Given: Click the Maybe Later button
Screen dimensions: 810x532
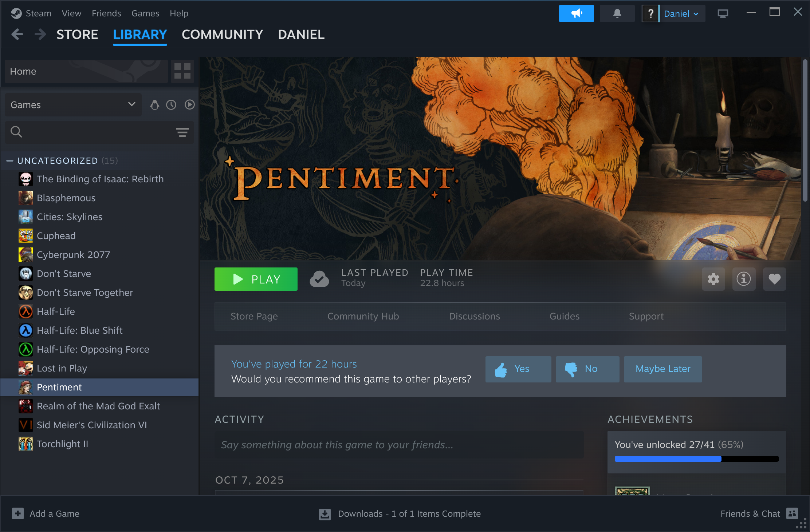Looking at the screenshot, I should pos(663,369).
